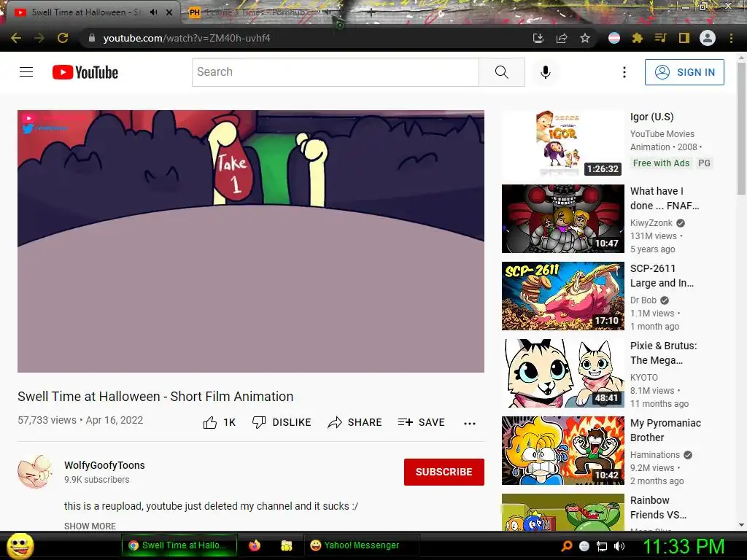
Task: Select the Swell Time at Halloween tab
Action: pos(86,12)
